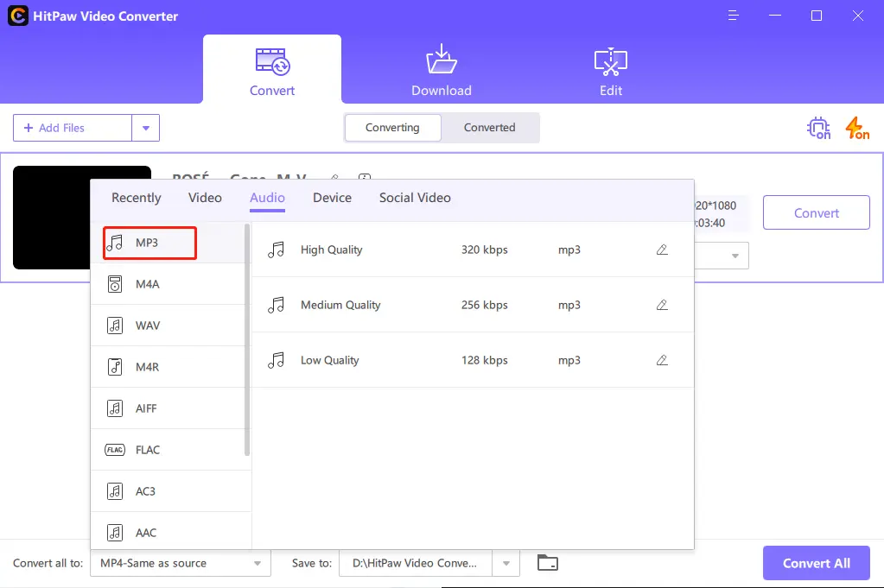Click the Medium Quality music note icon

tap(277, 305)
